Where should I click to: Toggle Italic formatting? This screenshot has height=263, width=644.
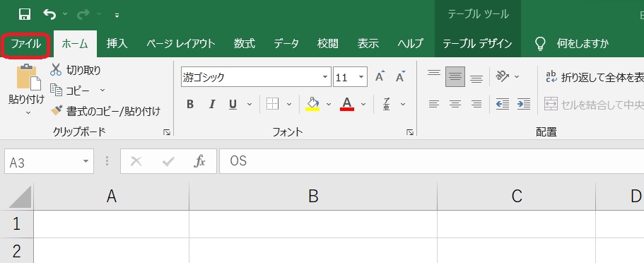(212, 105)
